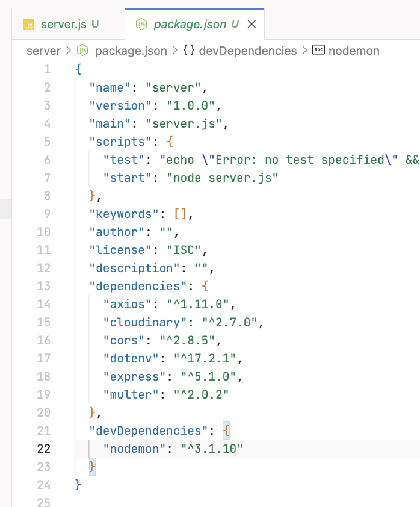Close the package.json tab
420x507 pixels.
252,24
